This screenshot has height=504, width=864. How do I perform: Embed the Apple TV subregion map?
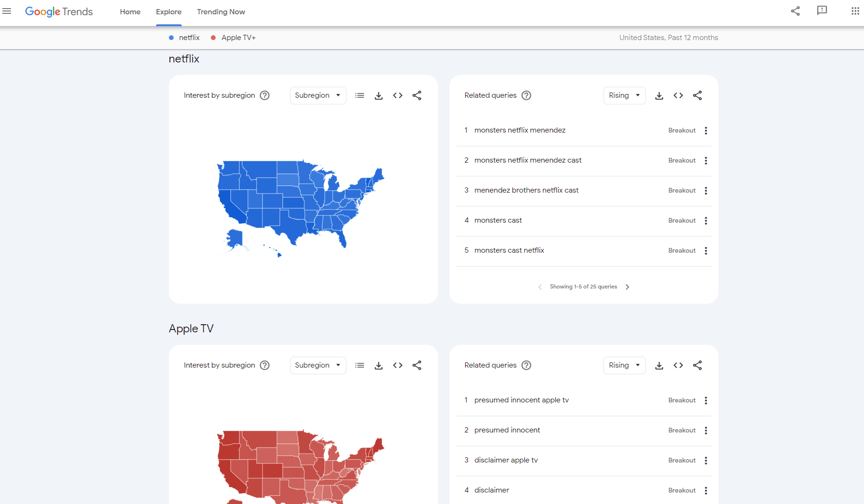[398, 365]
